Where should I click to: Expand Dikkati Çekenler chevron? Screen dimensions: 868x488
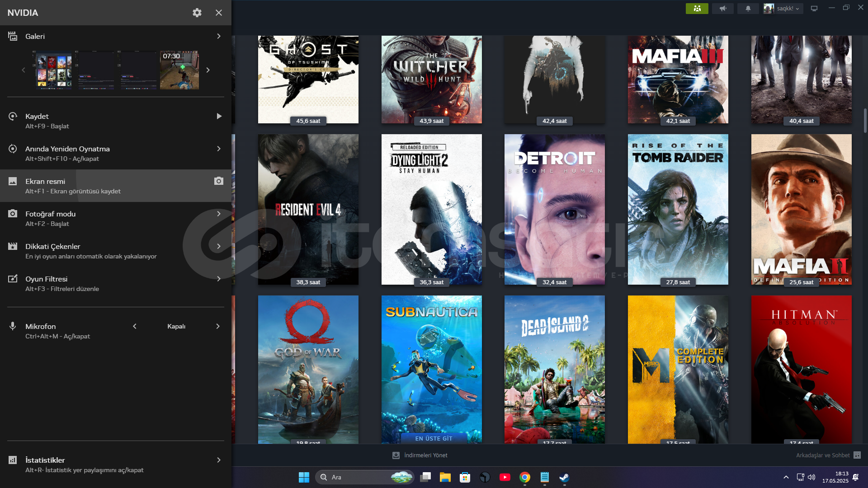coord(219,246)
